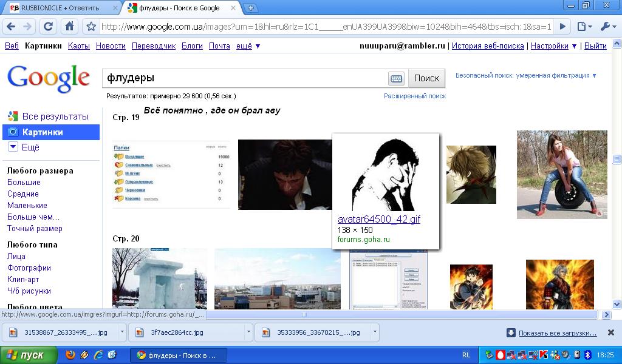Filter images by Лица type

[16, 256]
